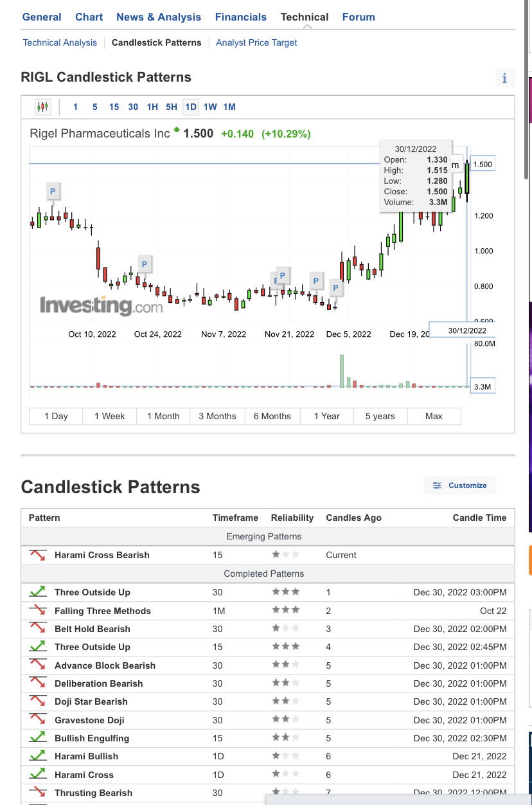Set chart interval to 15 minutes
532x805 pixels.
coord(114,107)
